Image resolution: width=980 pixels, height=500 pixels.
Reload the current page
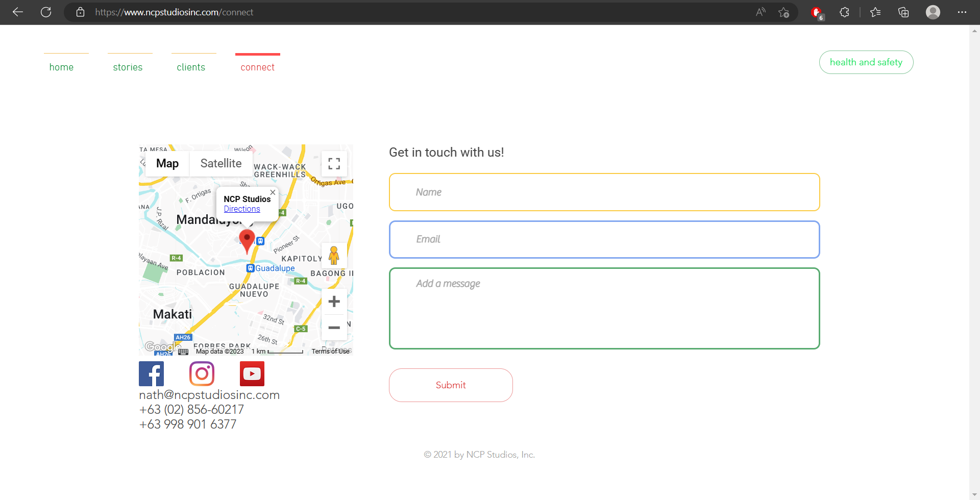(46, 12)
